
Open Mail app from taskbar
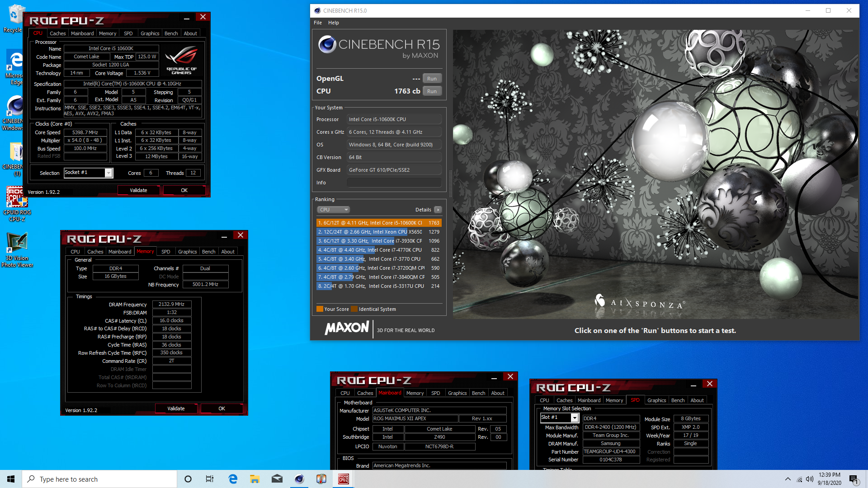tap(277, 479)
